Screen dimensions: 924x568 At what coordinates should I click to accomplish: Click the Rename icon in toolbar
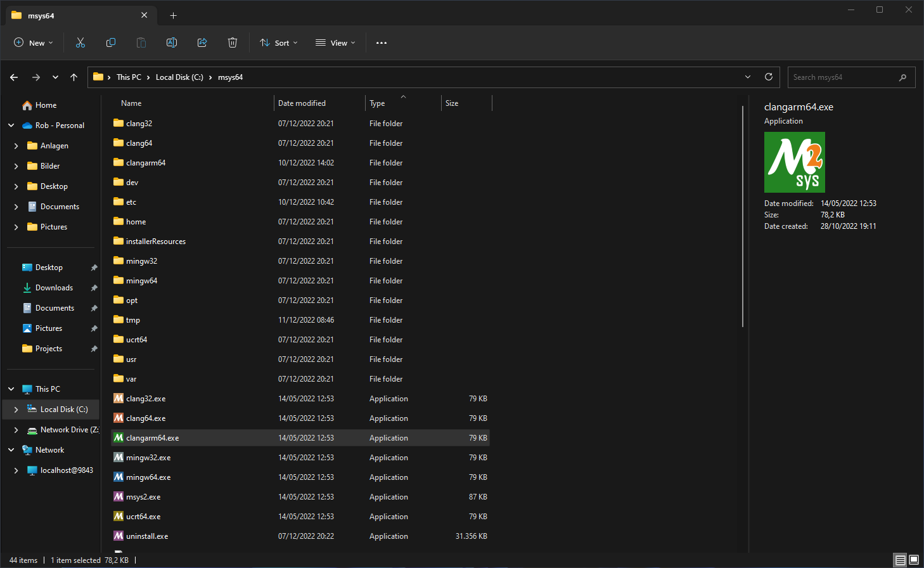point(172,42)
